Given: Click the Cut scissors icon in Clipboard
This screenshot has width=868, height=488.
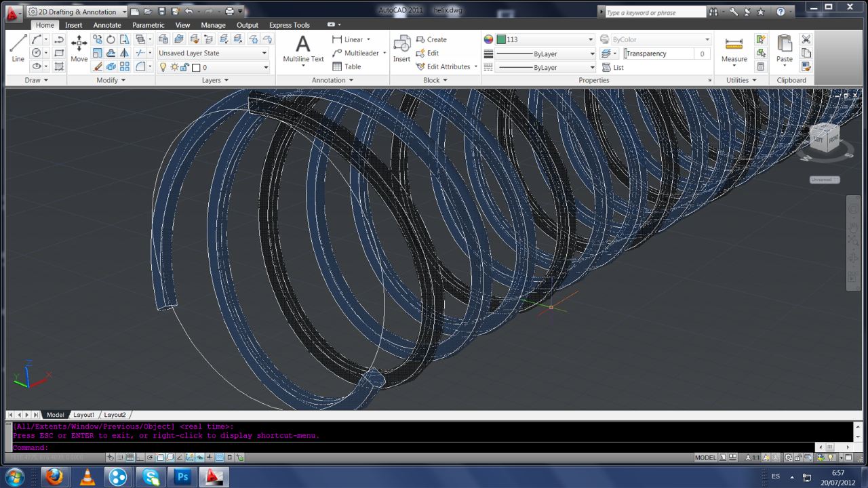Looking at the screenshot, I should 806,39.
